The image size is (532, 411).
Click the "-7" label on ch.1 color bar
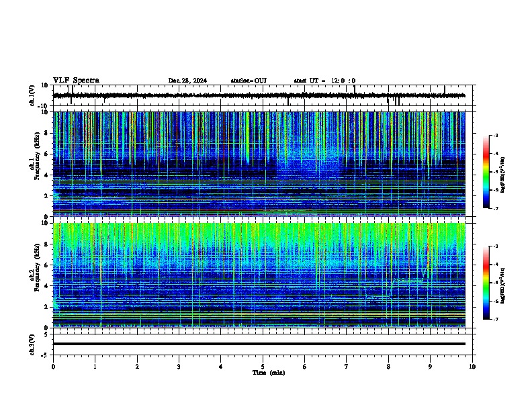pos(495,208)
